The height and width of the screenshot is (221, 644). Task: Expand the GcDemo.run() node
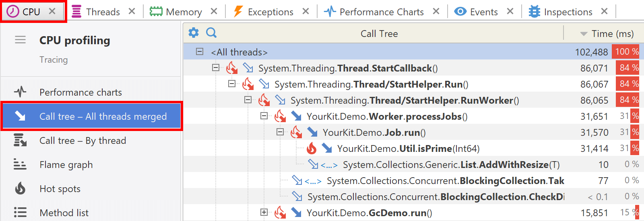click(x=264, y=212)
